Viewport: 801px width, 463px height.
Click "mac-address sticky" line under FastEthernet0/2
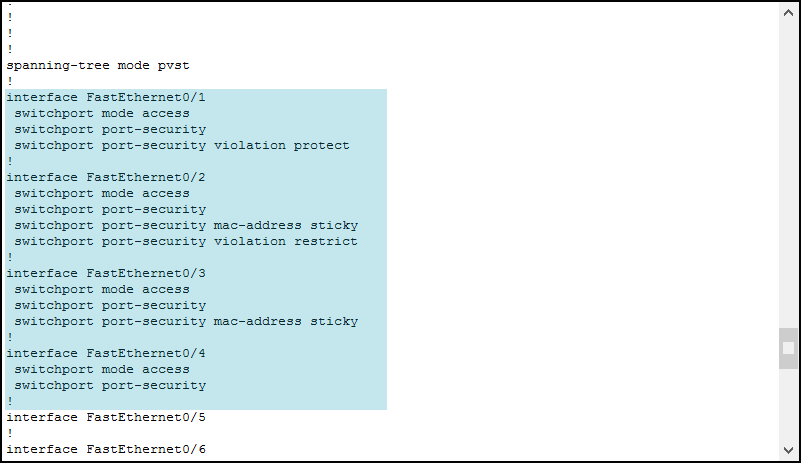pos(186,225)
